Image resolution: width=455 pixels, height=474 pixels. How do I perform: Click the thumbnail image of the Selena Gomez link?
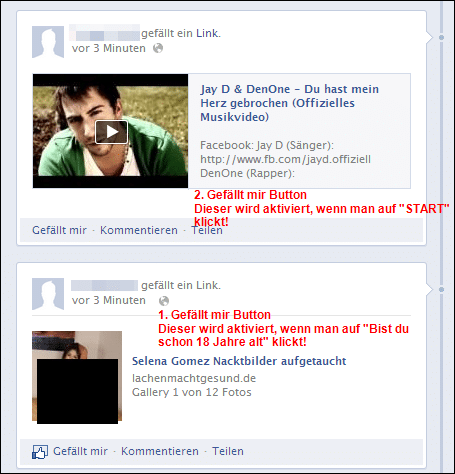(x=77, y=377)
